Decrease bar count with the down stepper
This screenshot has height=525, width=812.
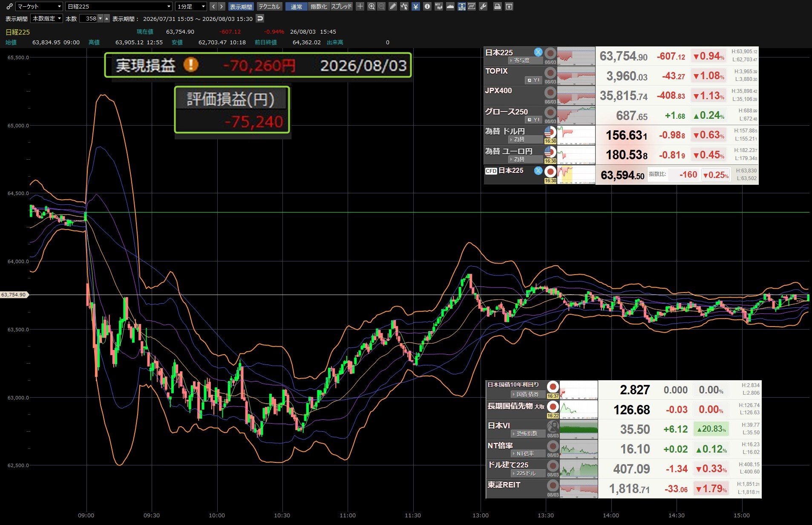coord(101,19)
